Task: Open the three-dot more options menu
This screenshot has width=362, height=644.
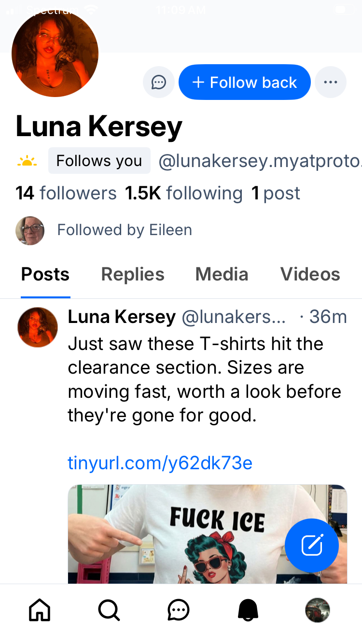Action: [331, 82]
